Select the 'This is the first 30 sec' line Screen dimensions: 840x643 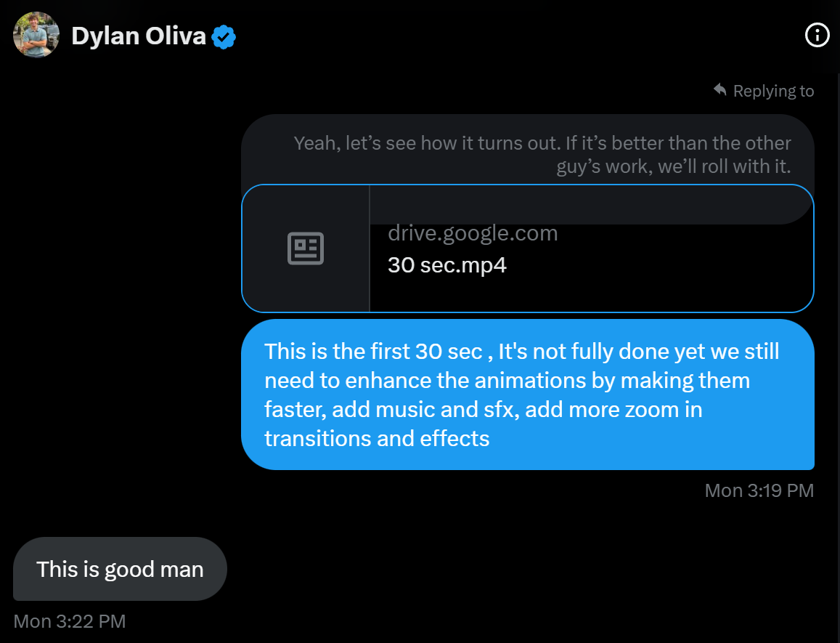click(x=521, y=352)
